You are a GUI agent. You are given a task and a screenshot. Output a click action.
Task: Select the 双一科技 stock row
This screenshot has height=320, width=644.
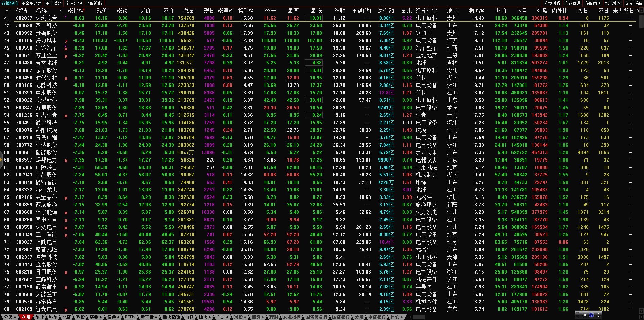tap(47, 25)
